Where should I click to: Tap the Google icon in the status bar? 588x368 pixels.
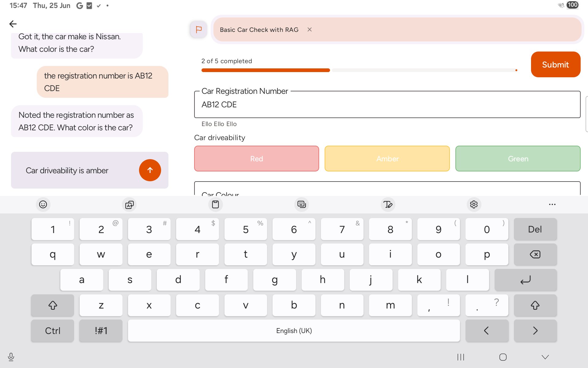click(80, 6)
